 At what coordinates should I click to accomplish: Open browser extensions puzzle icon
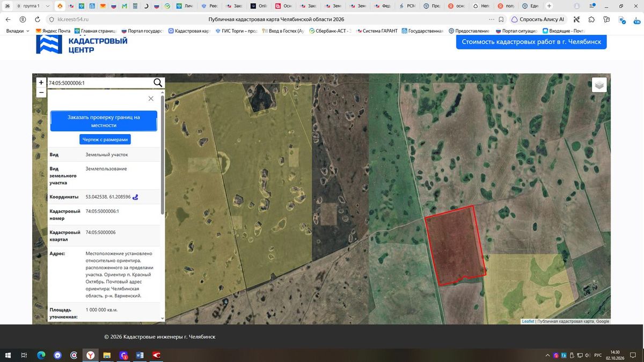click(591, 19)
